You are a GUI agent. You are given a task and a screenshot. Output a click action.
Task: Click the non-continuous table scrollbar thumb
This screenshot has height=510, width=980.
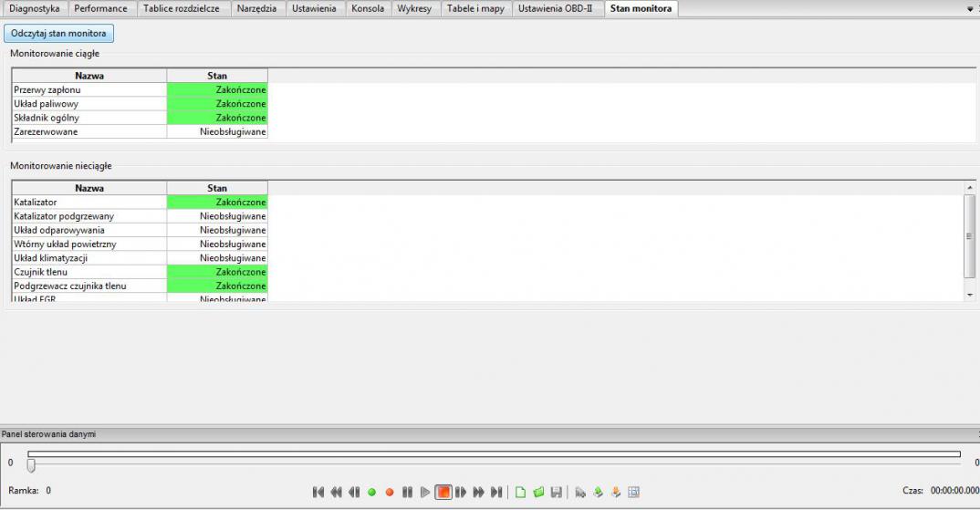969,236
